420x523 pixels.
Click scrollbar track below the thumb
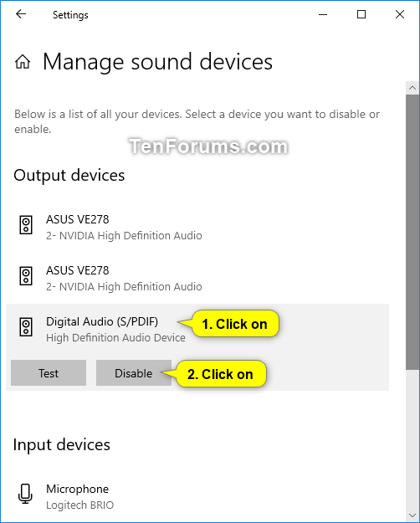click(412, 439)
